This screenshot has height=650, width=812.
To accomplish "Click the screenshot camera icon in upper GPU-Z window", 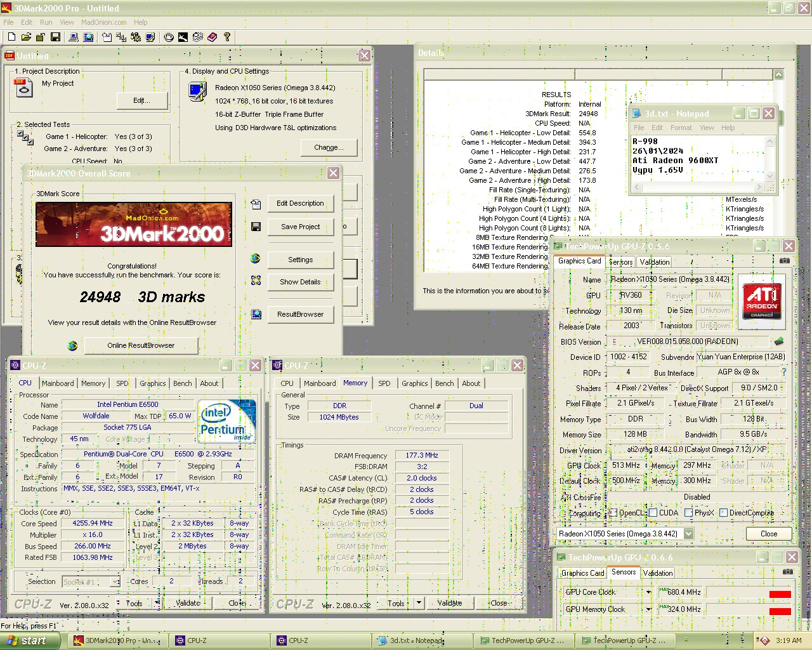I will coord(785,261).
